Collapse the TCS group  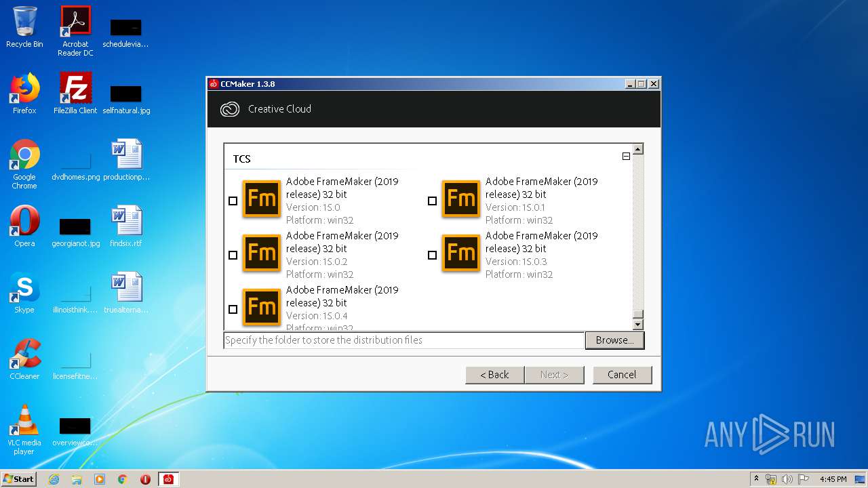[626, 157]
